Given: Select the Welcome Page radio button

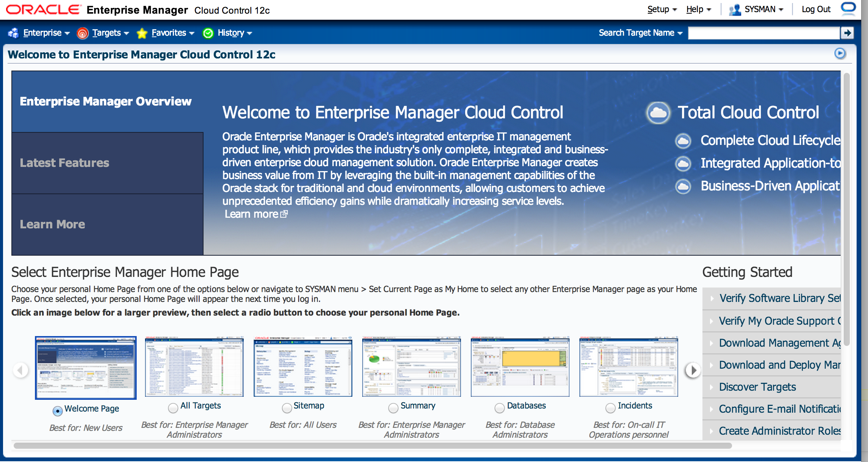Looking at the screenshot, I should (x=58, y=409).
